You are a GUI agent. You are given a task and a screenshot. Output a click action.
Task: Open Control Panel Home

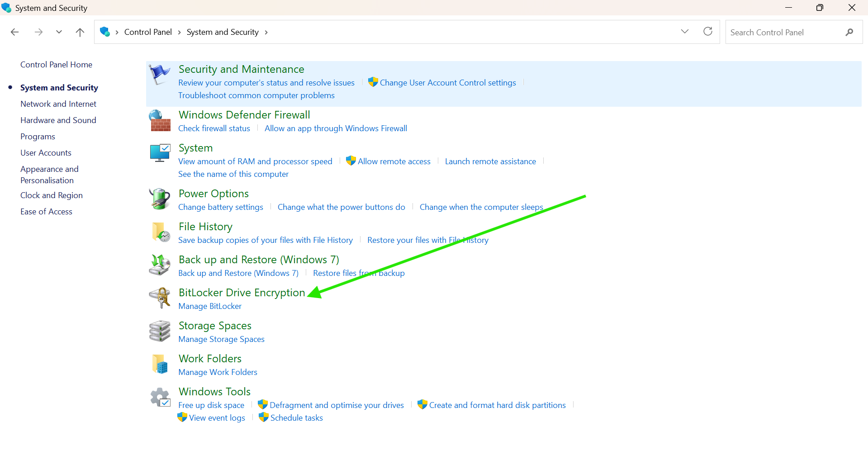pos(56,65)
